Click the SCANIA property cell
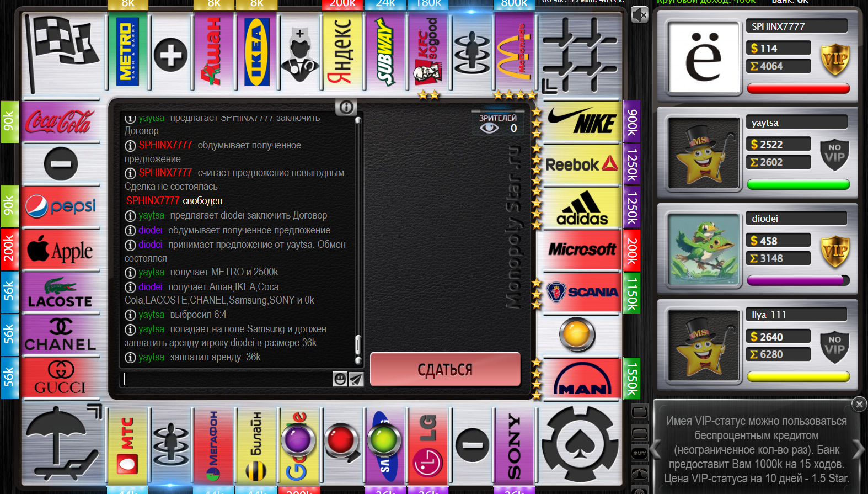868x494 pixels. (582, 293)
